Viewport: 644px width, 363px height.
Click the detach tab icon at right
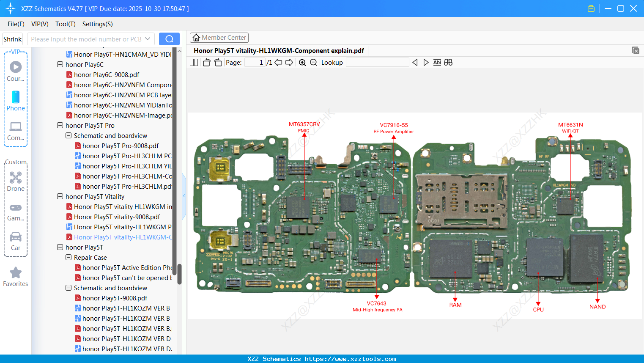click(635, 50)
